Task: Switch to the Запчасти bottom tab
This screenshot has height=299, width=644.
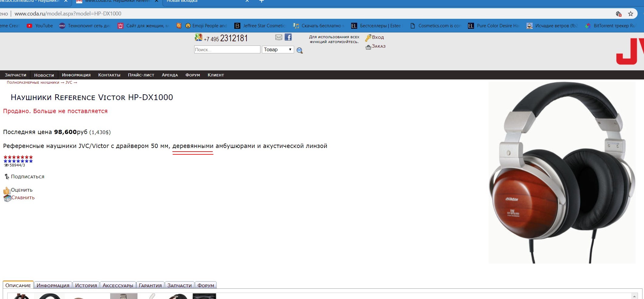Action: click(180, 285)
